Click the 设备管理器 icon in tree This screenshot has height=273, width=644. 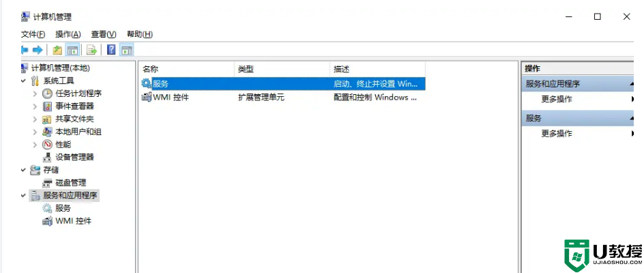coord(48,157)
